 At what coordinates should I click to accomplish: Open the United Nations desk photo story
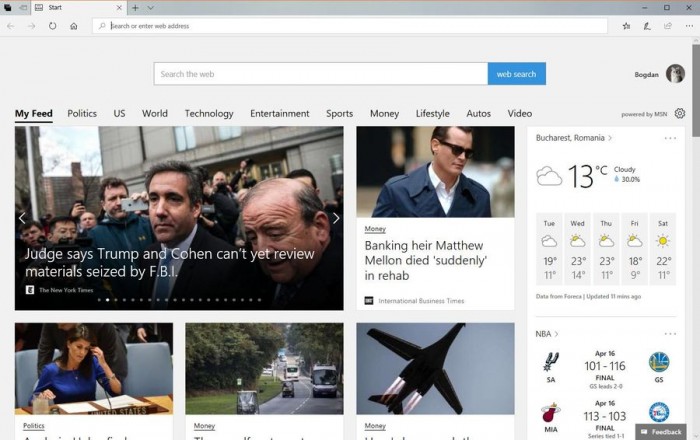pos(94,369)
